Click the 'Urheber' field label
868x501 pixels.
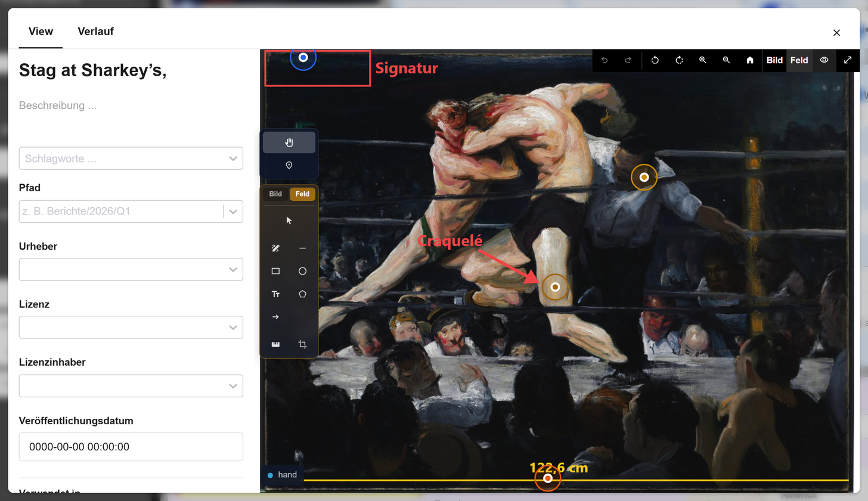(38, 246)
